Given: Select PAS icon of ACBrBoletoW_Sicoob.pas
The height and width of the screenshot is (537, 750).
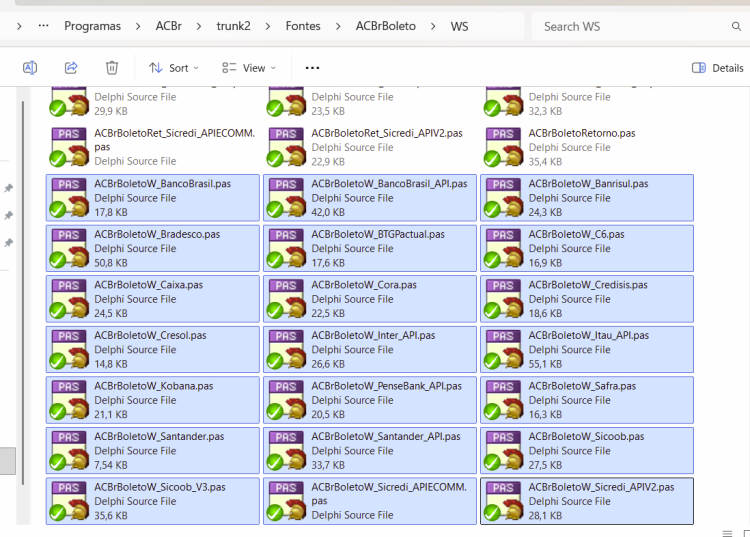Looking at the screenshot, I should tap(504, 451).
